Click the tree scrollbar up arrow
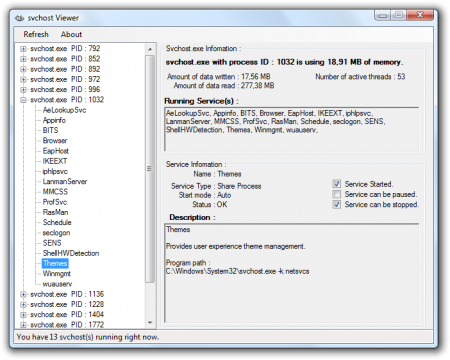Screen dimensions: 450x360 click(150, 49)
